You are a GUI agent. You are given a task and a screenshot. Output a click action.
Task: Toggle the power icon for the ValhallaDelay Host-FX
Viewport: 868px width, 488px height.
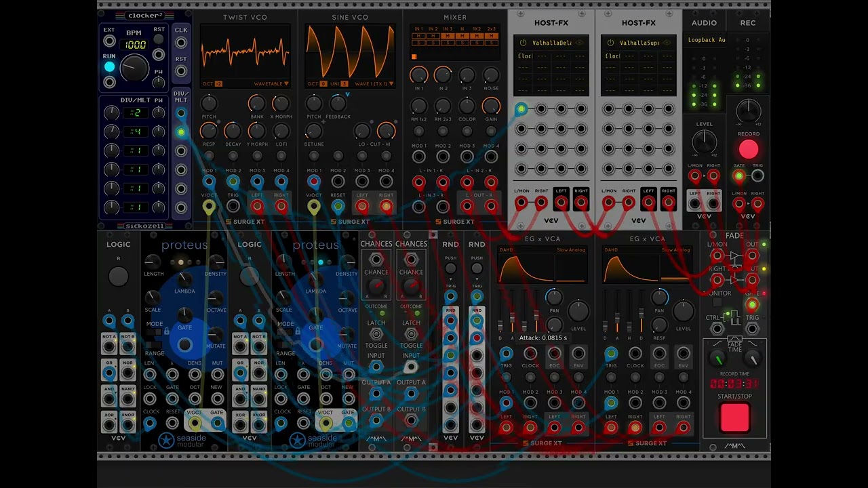point(523,43)
